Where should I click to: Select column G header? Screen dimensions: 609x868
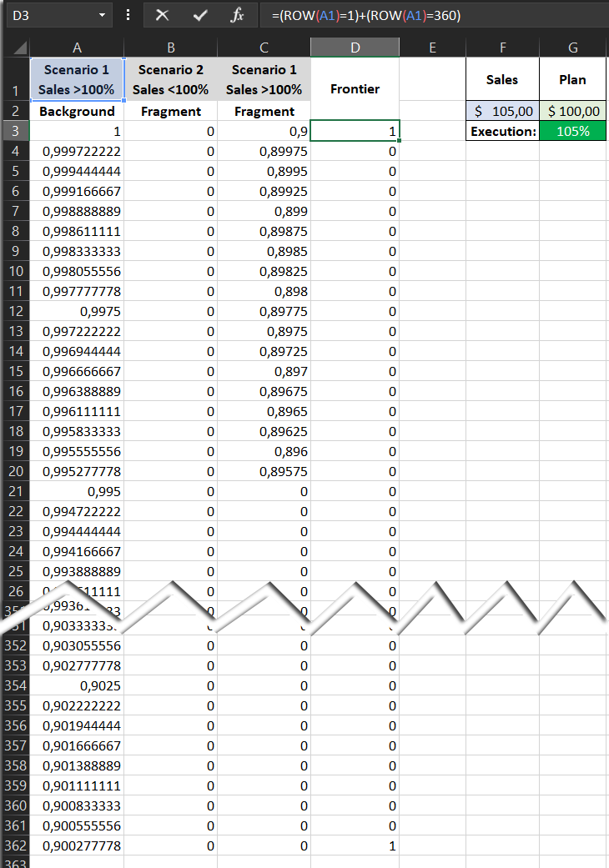572,48
